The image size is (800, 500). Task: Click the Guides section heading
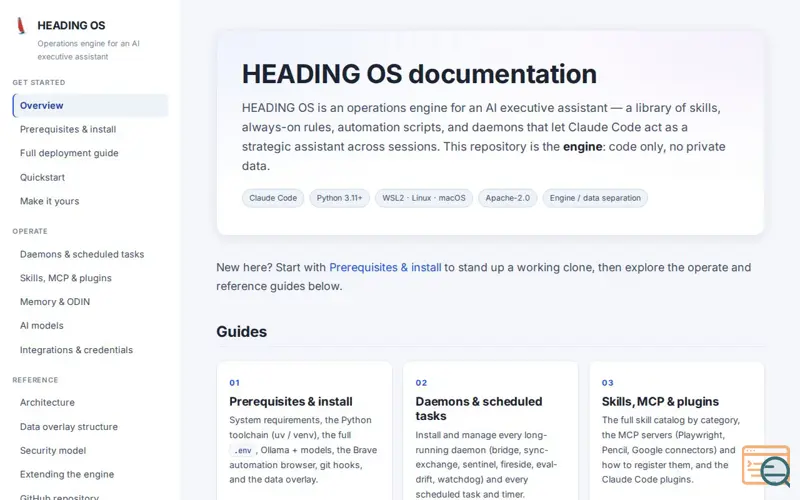click(241, 332)
